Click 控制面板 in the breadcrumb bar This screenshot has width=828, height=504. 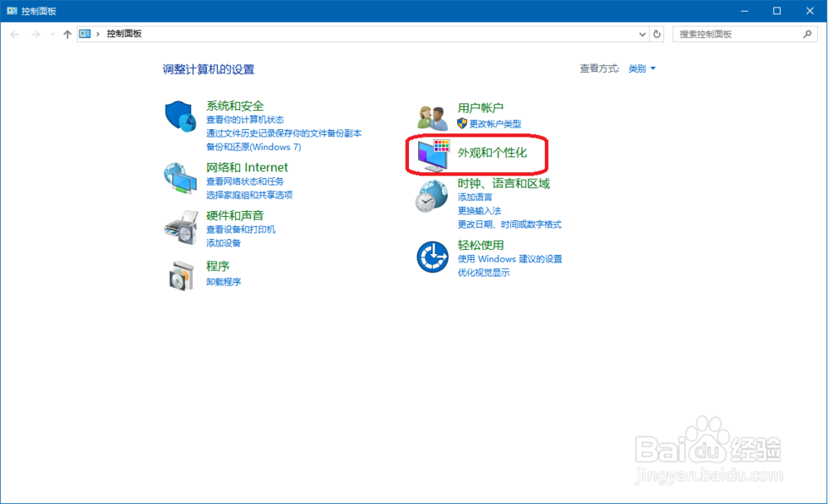pos(123,34)
